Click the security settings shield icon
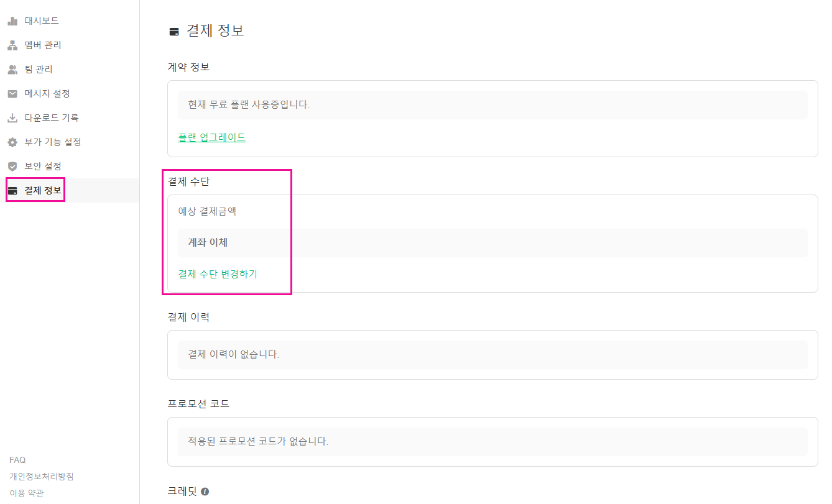 tap(12, 167)
